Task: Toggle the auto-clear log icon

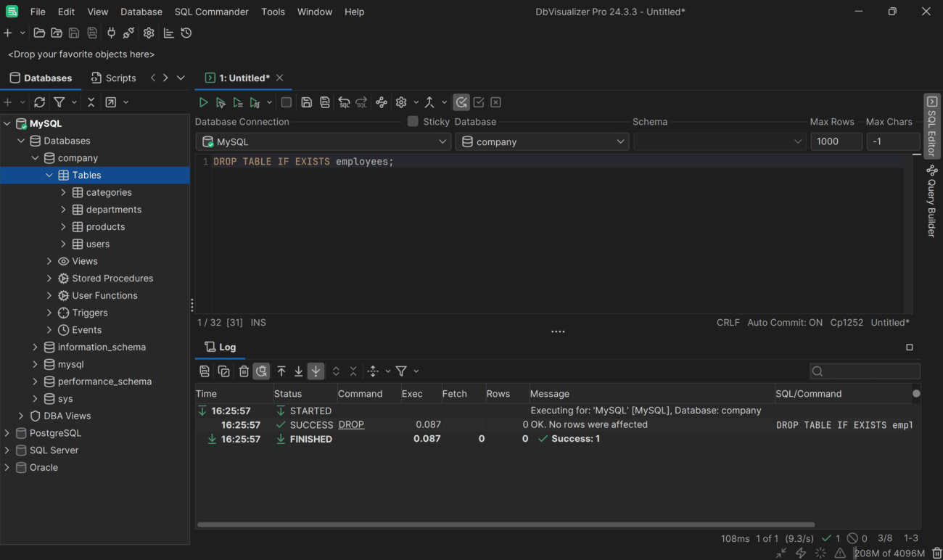Action: pos(261,371)
